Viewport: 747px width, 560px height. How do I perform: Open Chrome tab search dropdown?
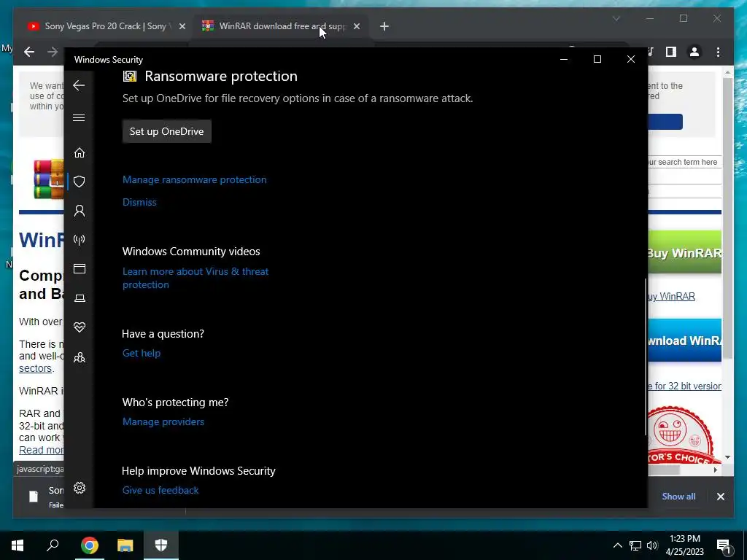(x=616, y=18)
